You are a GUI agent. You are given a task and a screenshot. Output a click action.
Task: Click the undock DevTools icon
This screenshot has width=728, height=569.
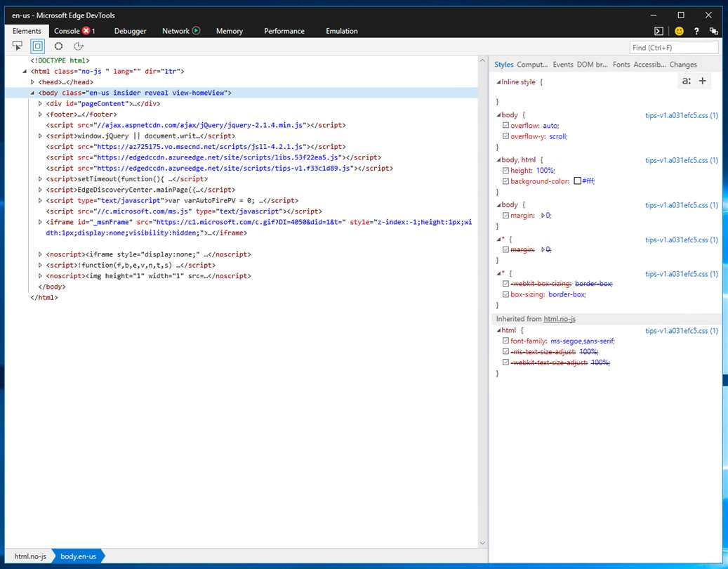pos(714,31)
